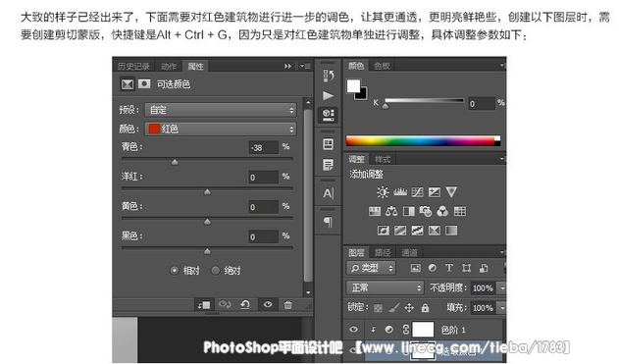This screenshot has height=364, width=619.
Task: Open the 不透明度 slider arrow
Action: tap(501, 288)
